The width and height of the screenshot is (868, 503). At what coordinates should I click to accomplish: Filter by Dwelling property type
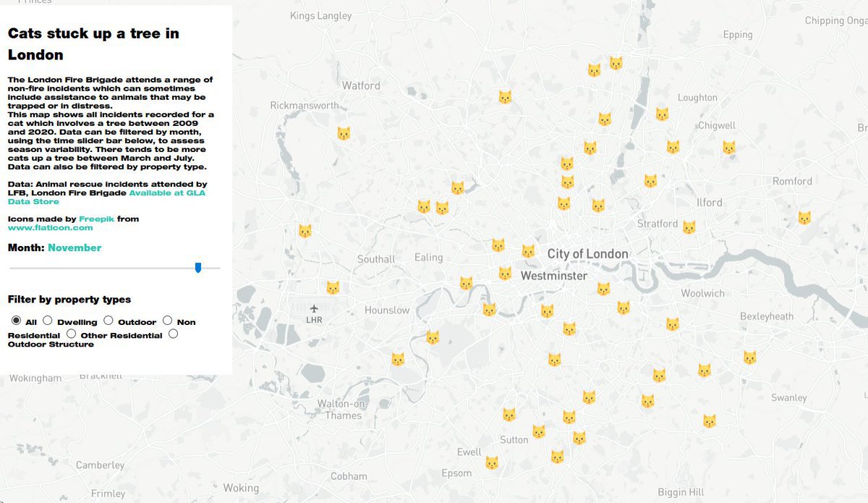[48, 321]
